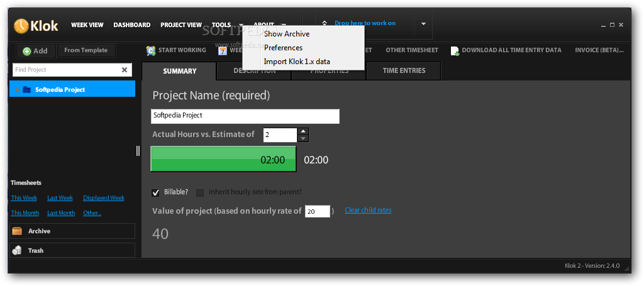Open the Last Week timesheet link

tap(60, 198)
